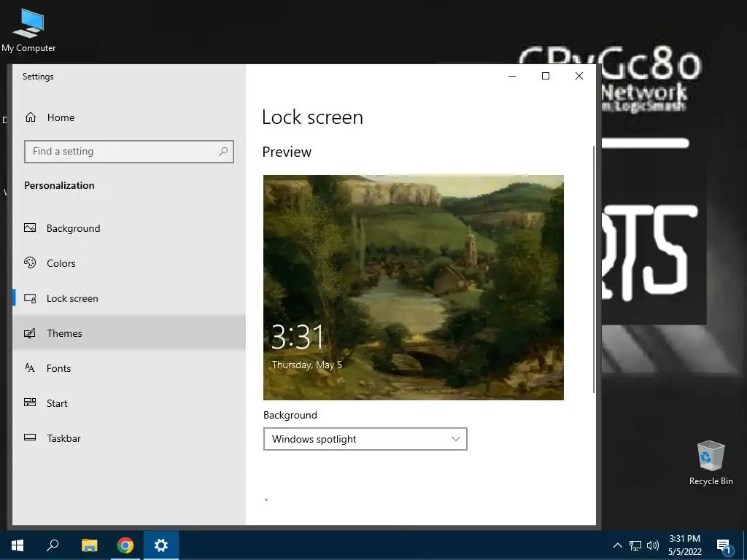Image resolution: width=747 pixels, height=560 pixels.
Task: Click the Preview heading text
Action: click(x=287, y=152)
